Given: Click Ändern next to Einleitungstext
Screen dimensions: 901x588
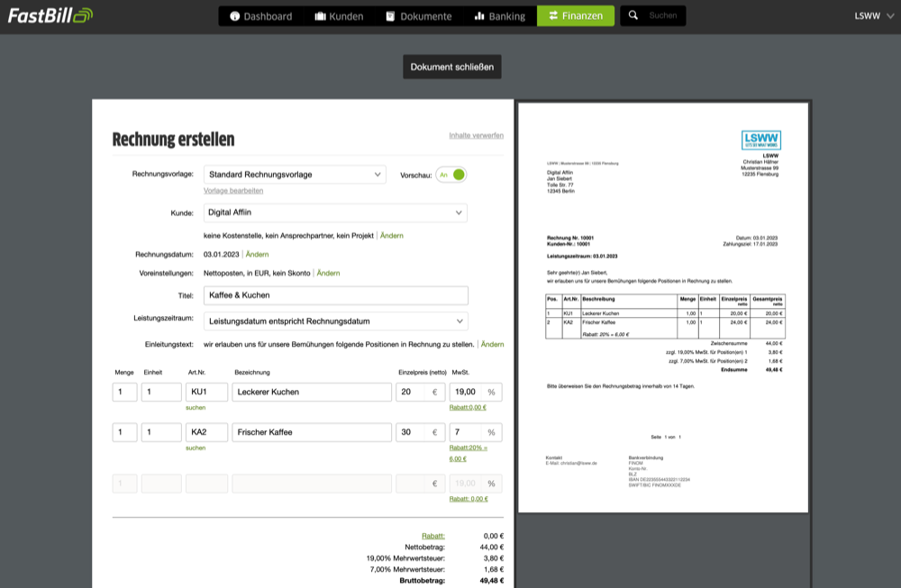Looking at the screenshot, I should point(492,345).
